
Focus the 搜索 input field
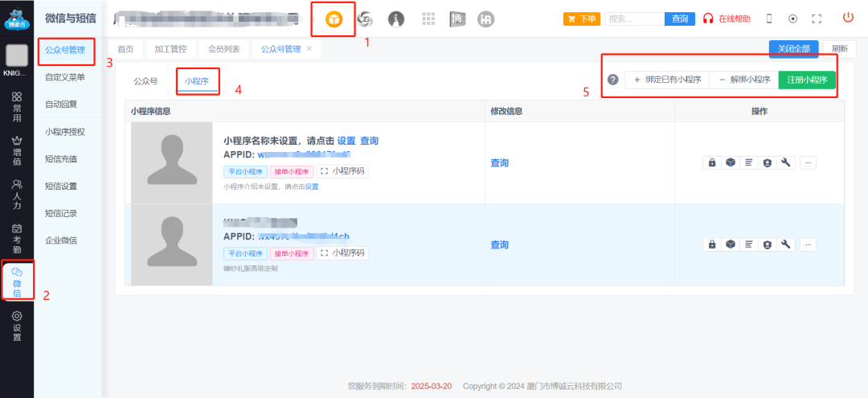coord(635,18)
